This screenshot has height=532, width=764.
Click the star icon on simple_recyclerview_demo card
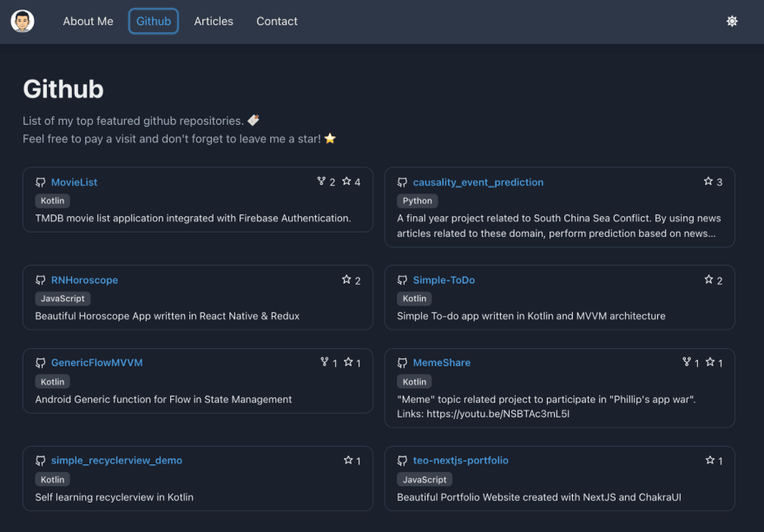348,460
